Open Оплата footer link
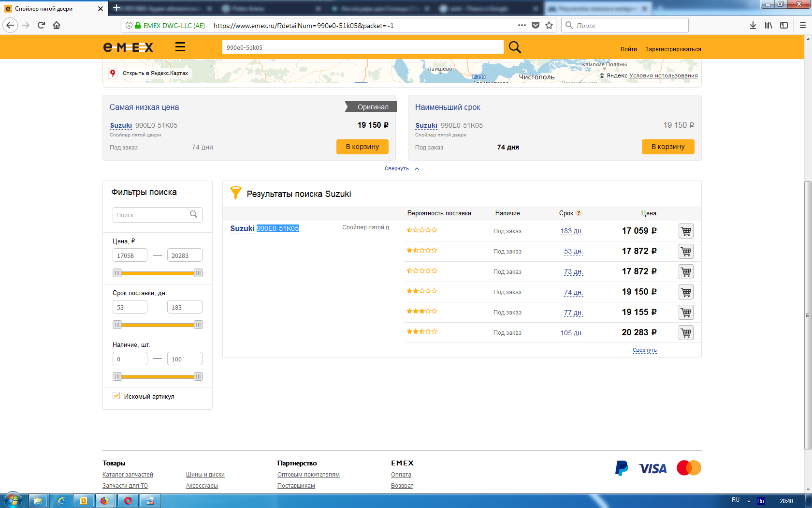The image size is (812, 508). pyautogui.click(x=401, y=475)
